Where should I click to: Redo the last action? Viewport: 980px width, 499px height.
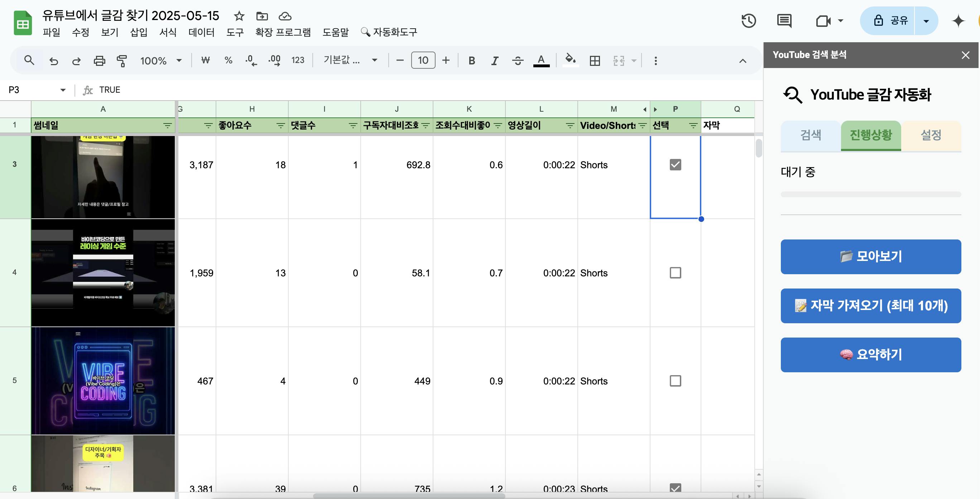(76, 60)
